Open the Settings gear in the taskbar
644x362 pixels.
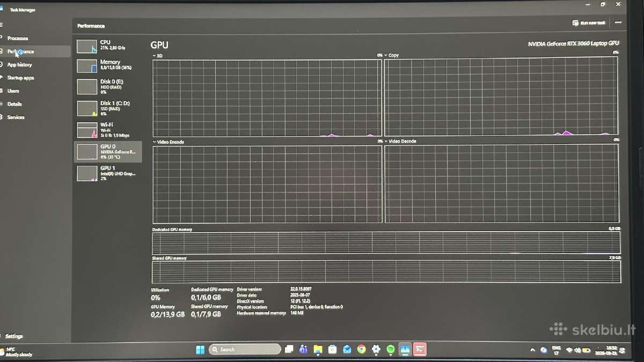tap(376, 349)
